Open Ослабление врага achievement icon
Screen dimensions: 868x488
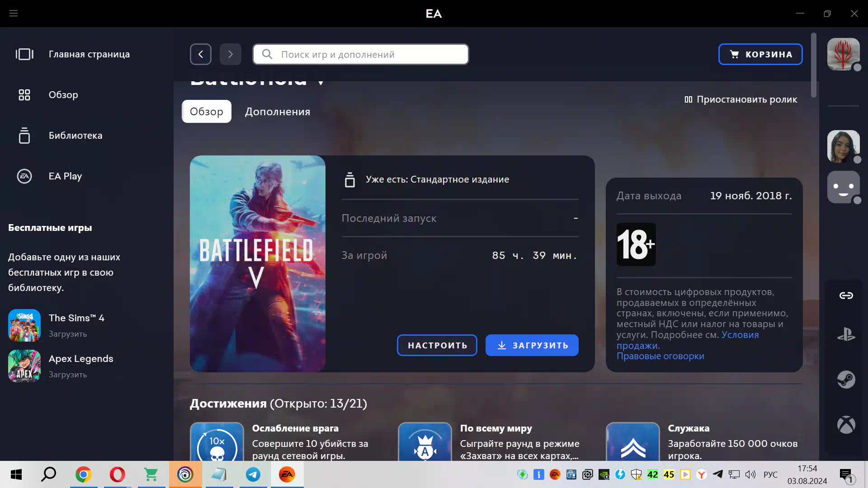point(217,442)
